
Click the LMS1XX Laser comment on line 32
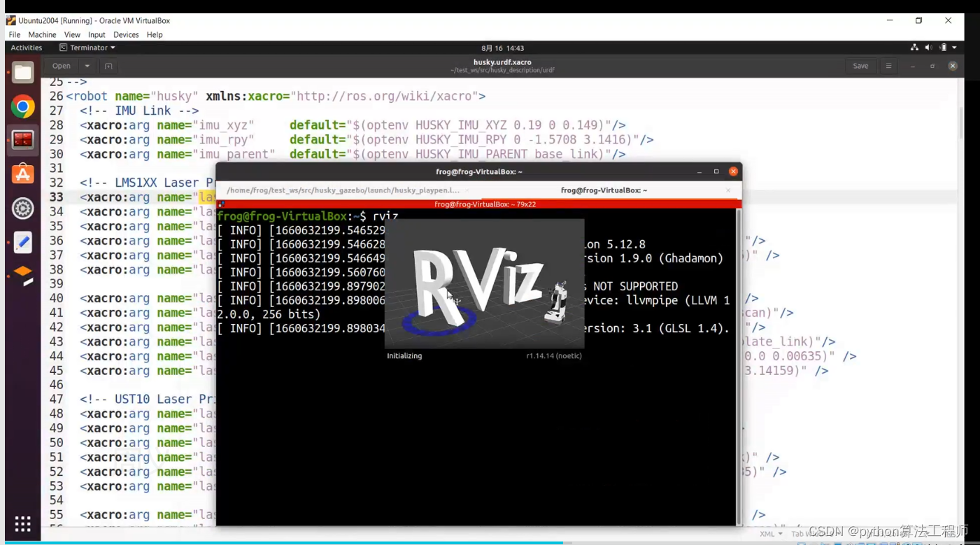click(x=148, y=183)
